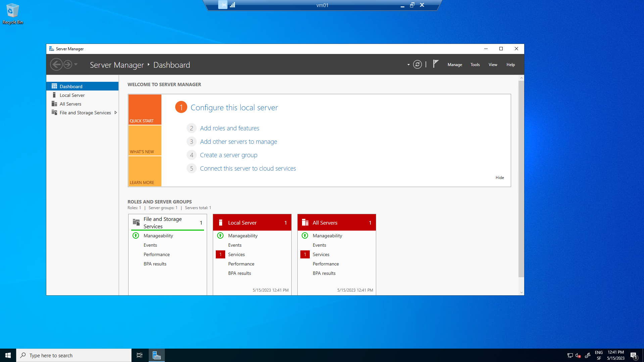Open Performance in Local Server tile
This screenshot has width=644, height=362.
point(241,264)
